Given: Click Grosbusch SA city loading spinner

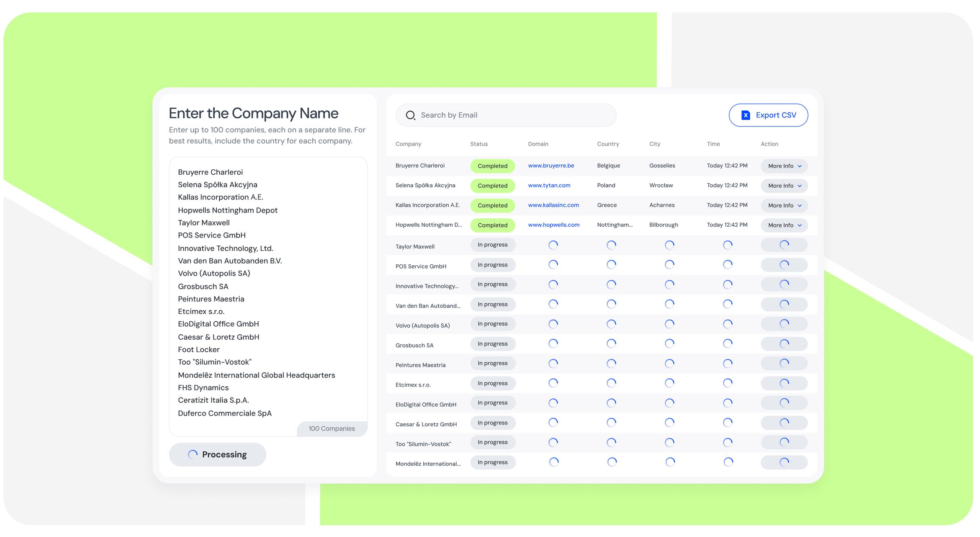Looking at the screenshot, I should tap(669, 344).
